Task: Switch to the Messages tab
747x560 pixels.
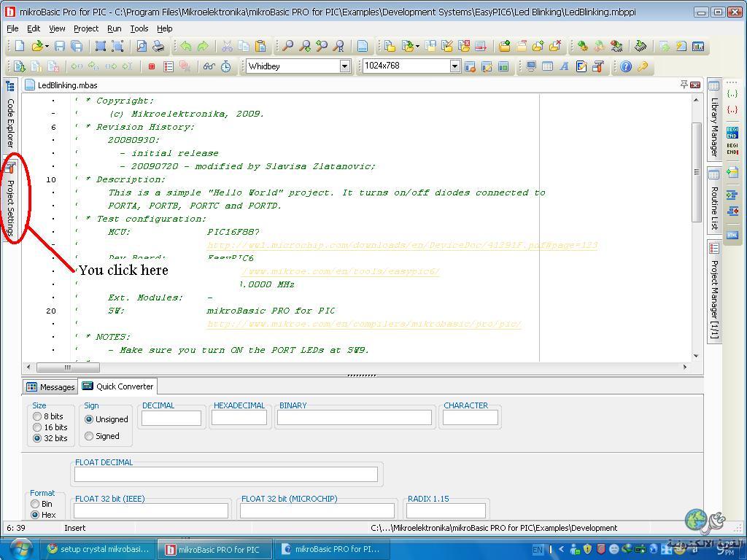Action: pos(50,387)
